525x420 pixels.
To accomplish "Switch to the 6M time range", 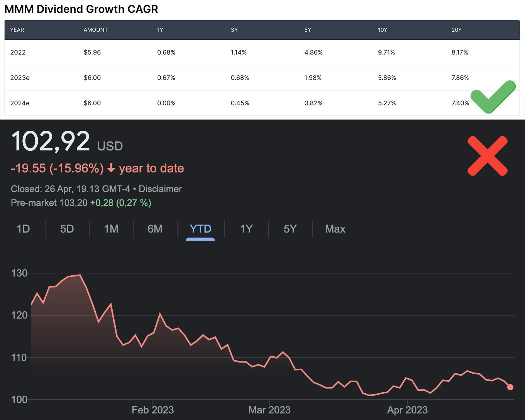I will pos(155,229).
